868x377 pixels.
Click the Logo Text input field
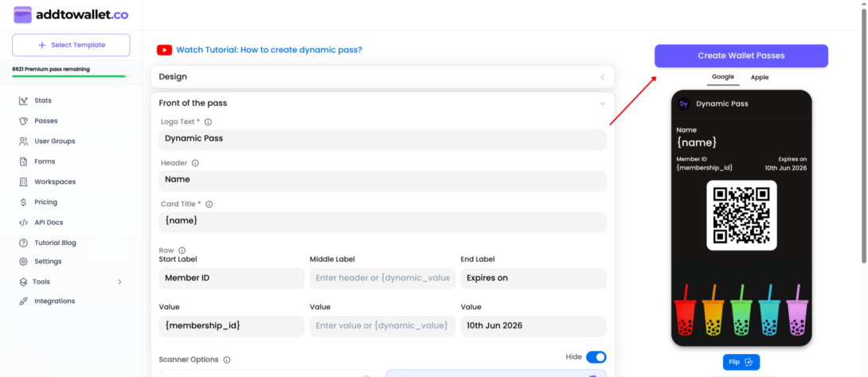(382, 140)
